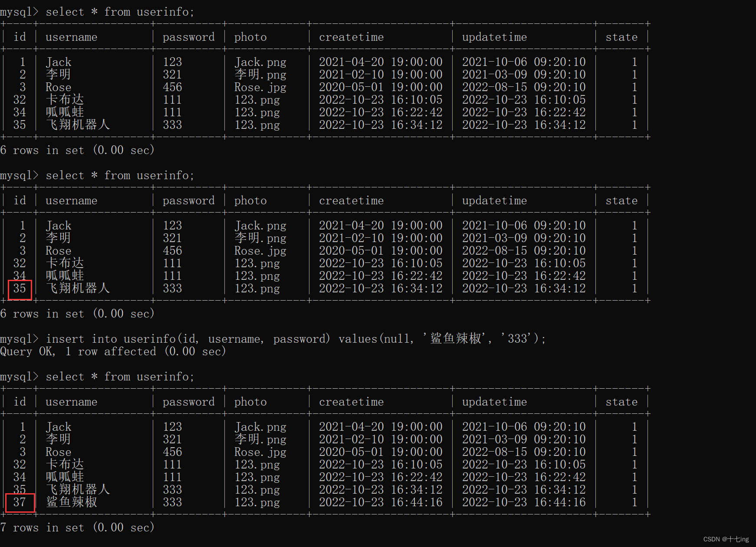Click "password)" in the insert statement
The image size is (756, 547).
point(302,339)
